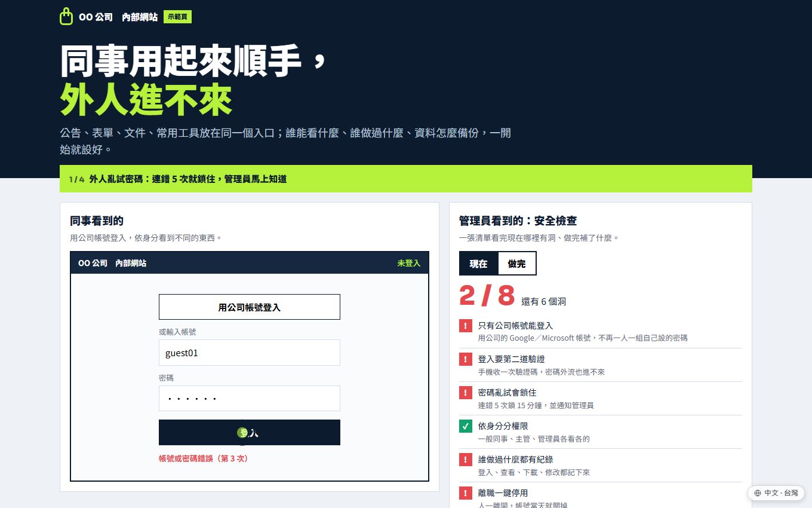This screenshot has width=812, height=508.
Task: Click the globe icon in the language selector
Action: point(758,493)
